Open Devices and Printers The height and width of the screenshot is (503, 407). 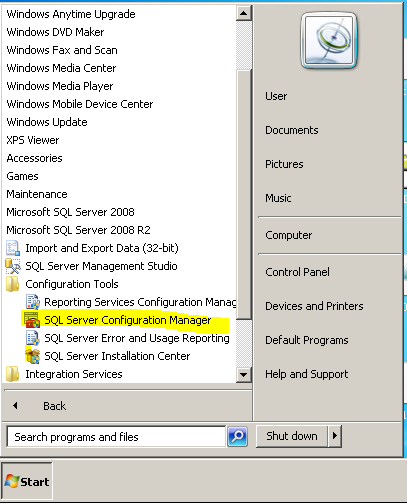pos(314,306)
